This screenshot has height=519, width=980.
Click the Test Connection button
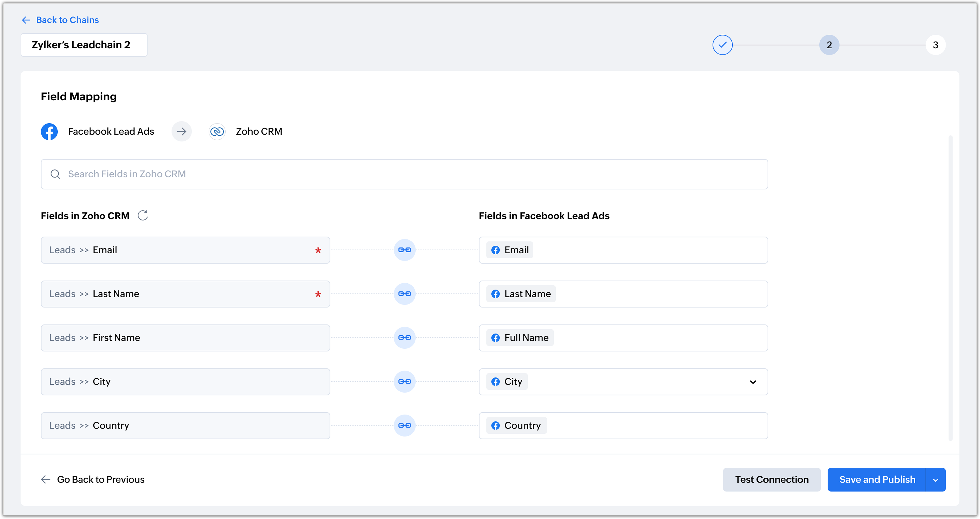click(x=771, y=479)
